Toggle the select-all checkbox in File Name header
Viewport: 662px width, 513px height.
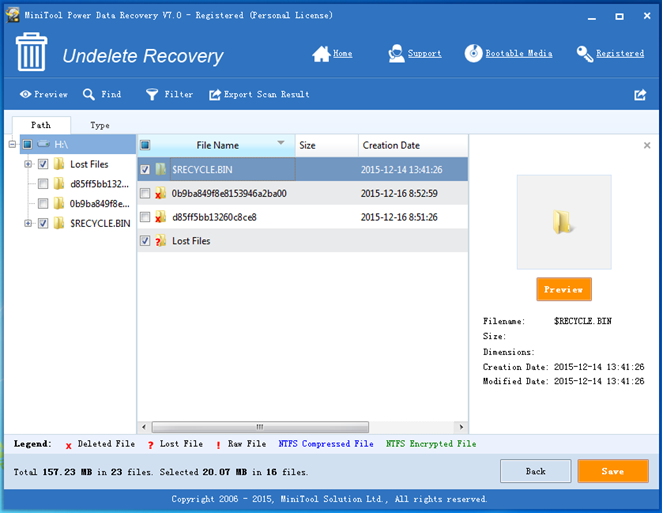point(145,145)
